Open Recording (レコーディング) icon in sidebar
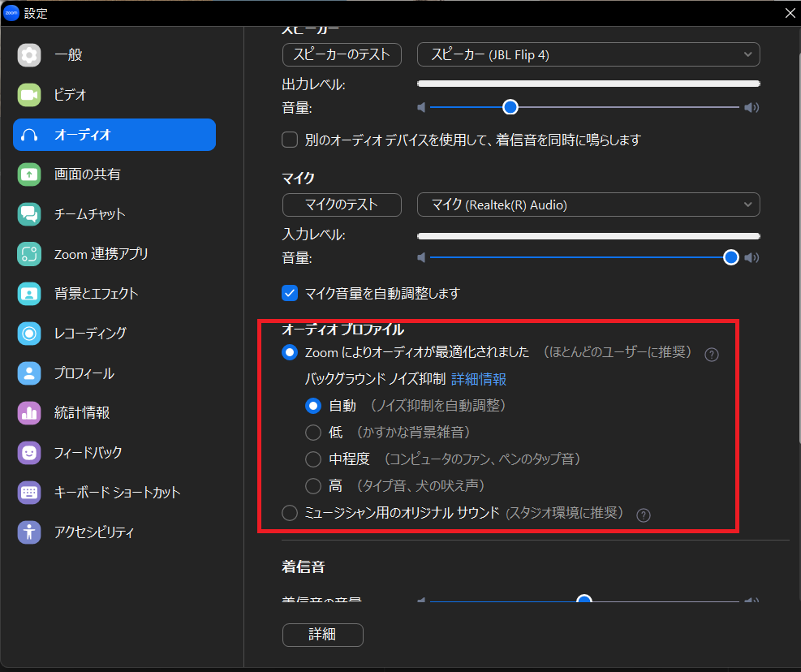 pyautogui.click(x=29, y=334)
